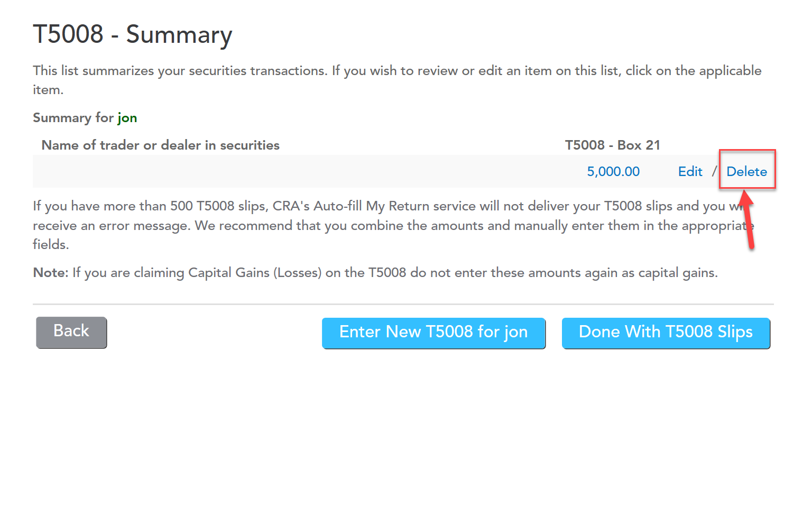This screenshot has width=812, height=516.
Task: Click the word fields. ending the paragraph
Action: [51, 245]
